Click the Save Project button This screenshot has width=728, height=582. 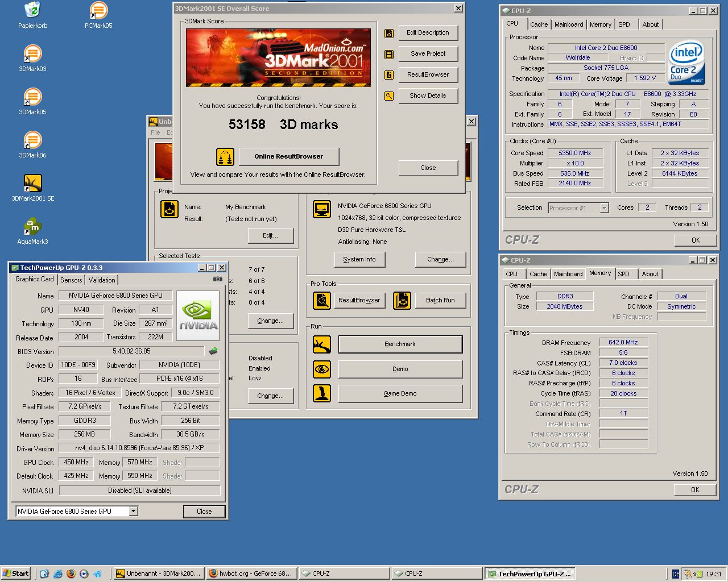point(428,53)
